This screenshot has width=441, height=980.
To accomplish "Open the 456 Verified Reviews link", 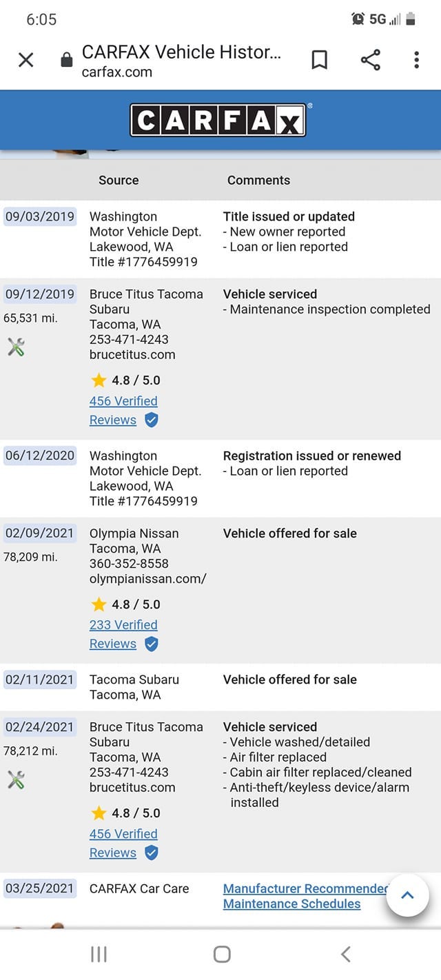I will (123, 400).
